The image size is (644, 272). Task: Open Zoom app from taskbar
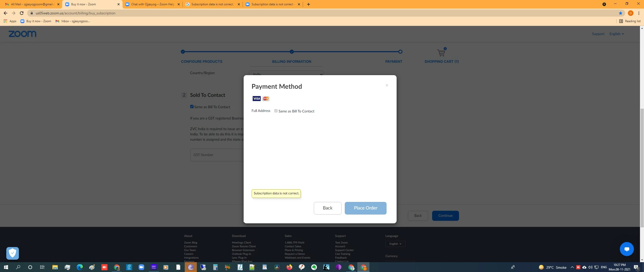click(141, 267)
